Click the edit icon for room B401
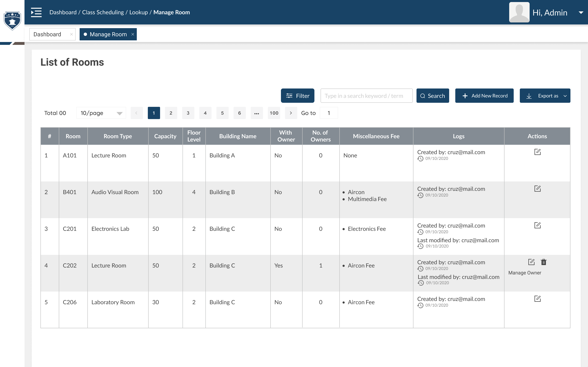The height and width of the screenshot is (367, 588). (537, 188)
